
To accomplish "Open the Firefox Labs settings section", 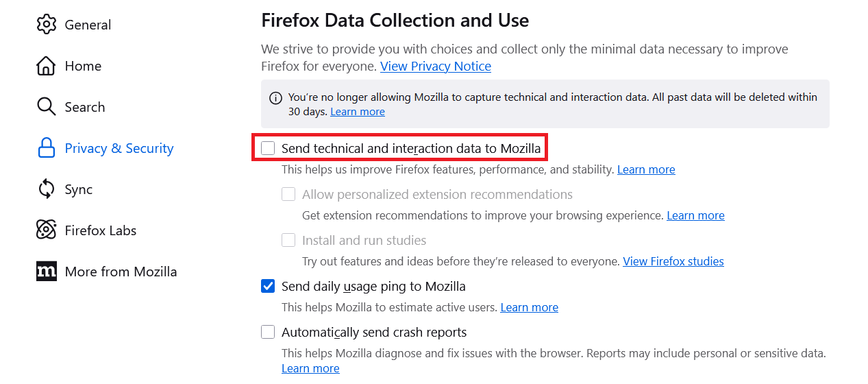I will pos(100,230).
